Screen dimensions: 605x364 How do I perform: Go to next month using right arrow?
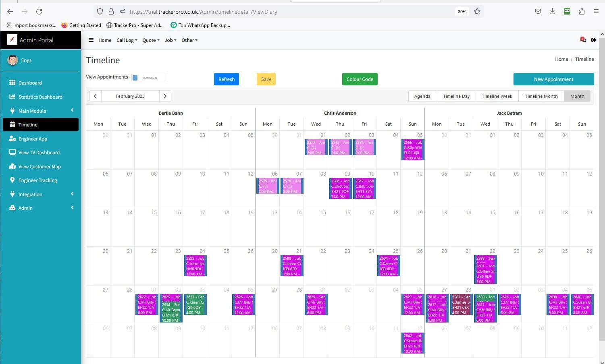pyautogui.click(x=165, y=96)
